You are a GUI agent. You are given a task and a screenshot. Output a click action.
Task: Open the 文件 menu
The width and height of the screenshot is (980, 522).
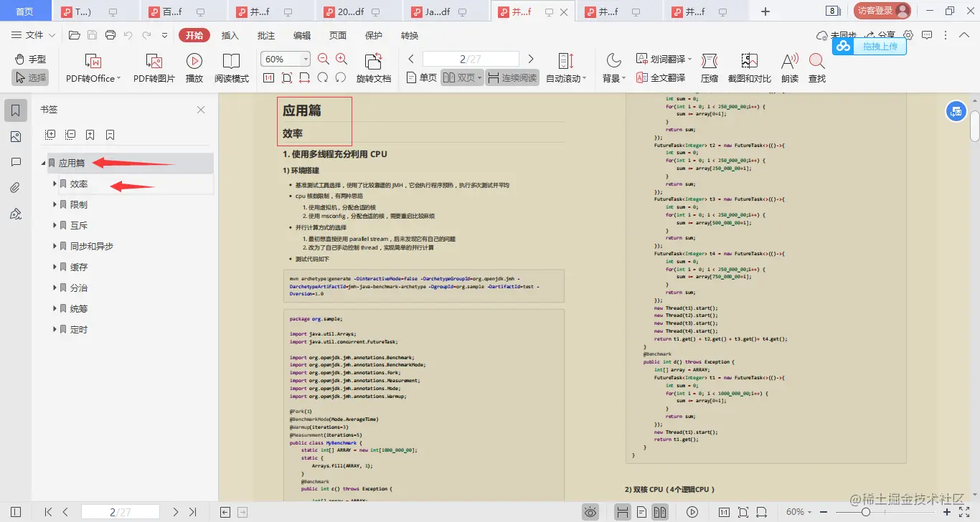[33, 35]
